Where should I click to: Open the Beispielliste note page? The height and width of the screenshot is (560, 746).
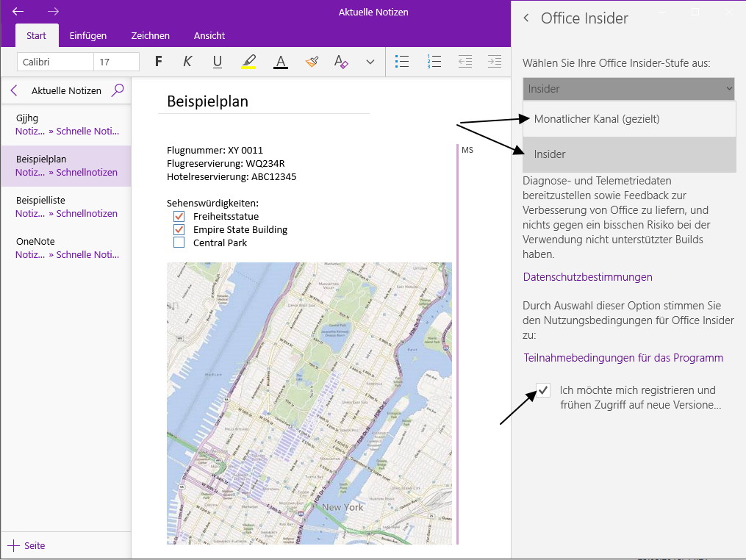click(x=66, y=207)
